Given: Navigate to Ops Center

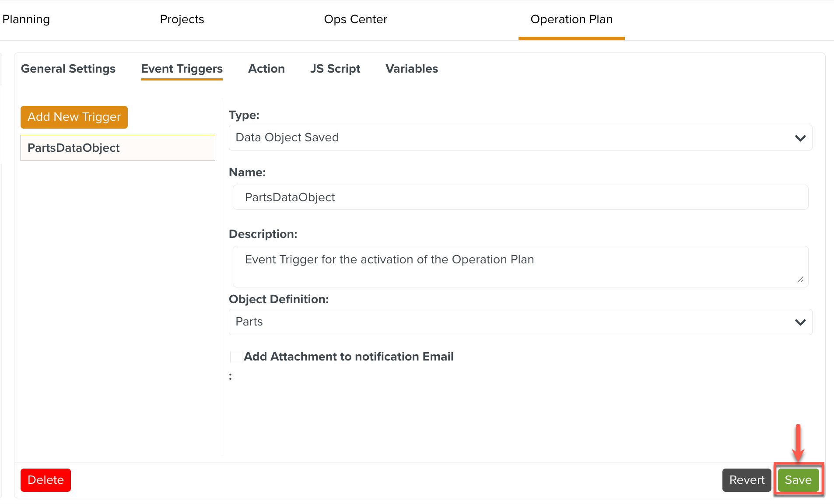Looking at the screenshot, I should click(355, 19).
